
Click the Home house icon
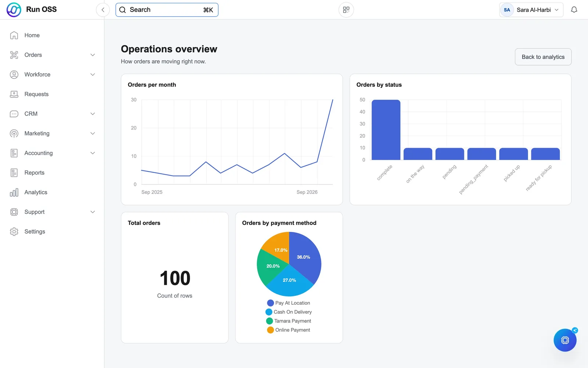coord(14,35)
